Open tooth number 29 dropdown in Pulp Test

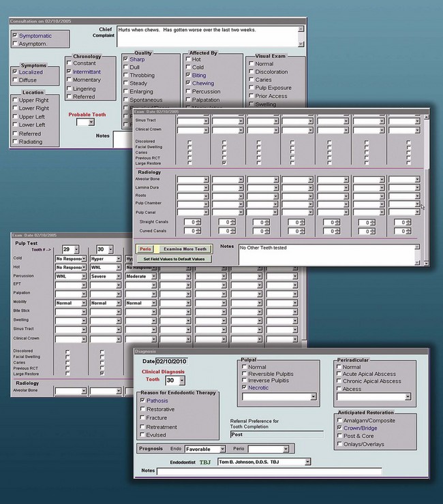76,249
